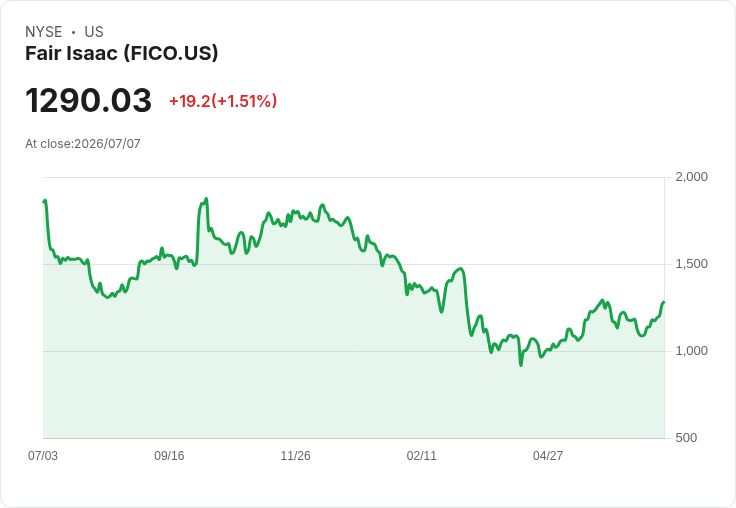736x508 pixels.
Task: Click the 2,000 price axis label
Action: click(x=691, y=177)
